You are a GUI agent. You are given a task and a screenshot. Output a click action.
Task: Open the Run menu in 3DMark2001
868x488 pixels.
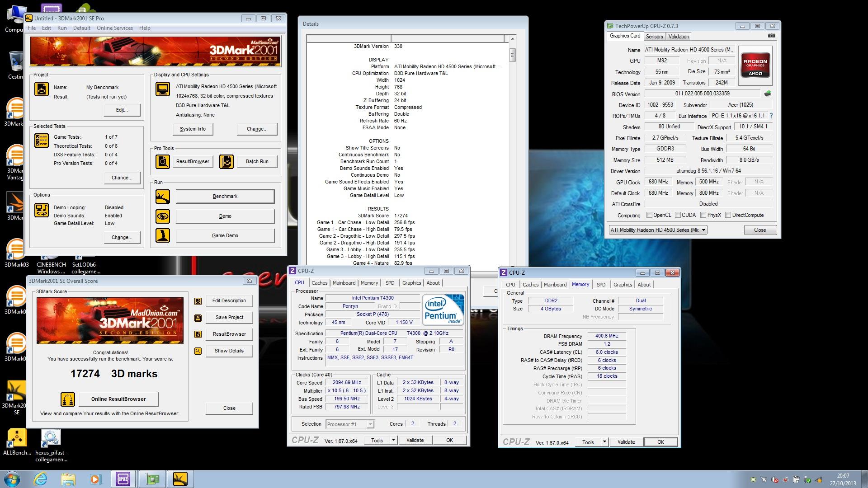point(62,28)
